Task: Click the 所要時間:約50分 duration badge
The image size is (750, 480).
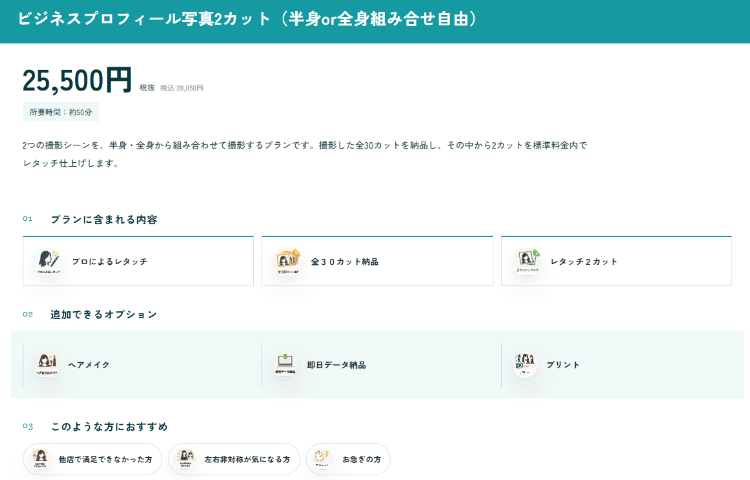Action: [x=61, y=112]
